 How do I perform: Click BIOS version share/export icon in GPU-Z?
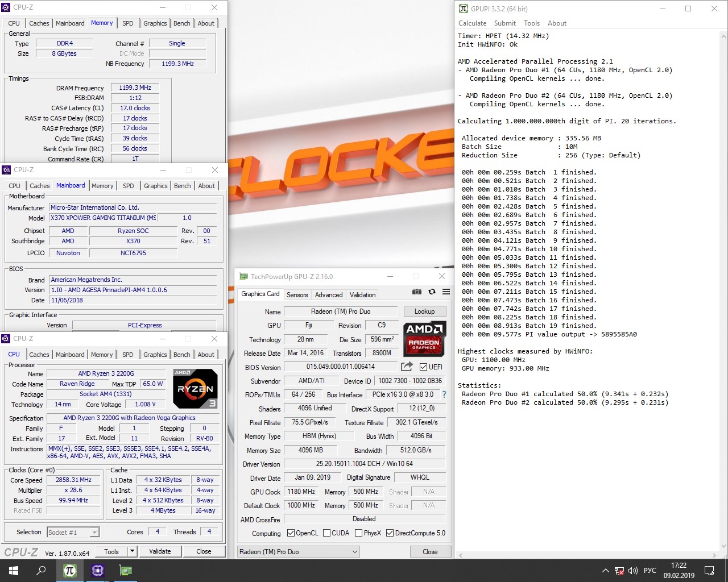(x=407, y=367)
